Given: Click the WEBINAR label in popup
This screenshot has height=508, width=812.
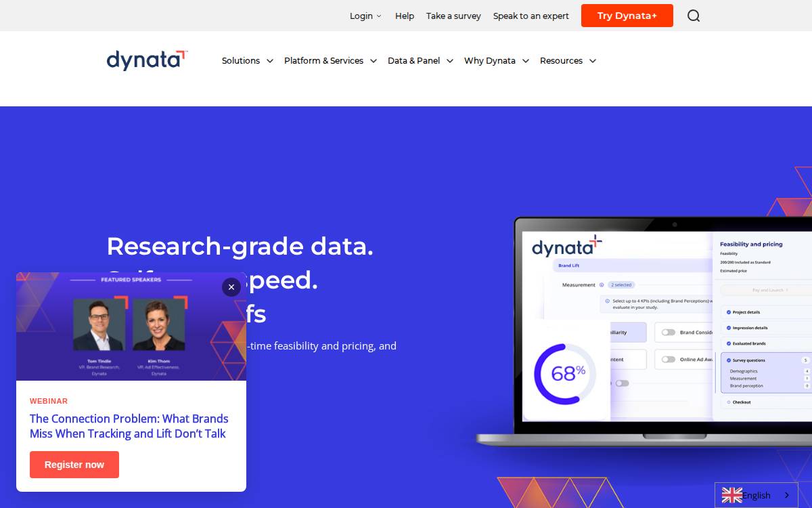Looking at the screenshot, I should click(49, 401).
